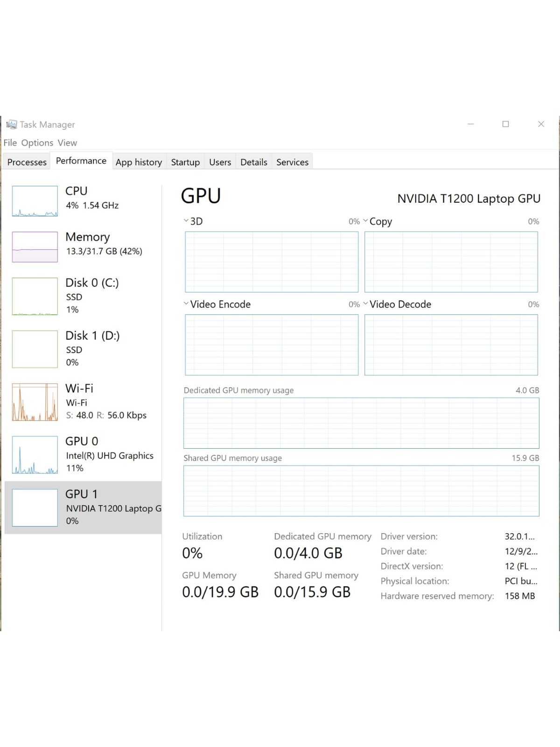Click the NVIDIA T1200 Laptop GPU heading
Screen dimensions: 560x747
tap(469, 198)
